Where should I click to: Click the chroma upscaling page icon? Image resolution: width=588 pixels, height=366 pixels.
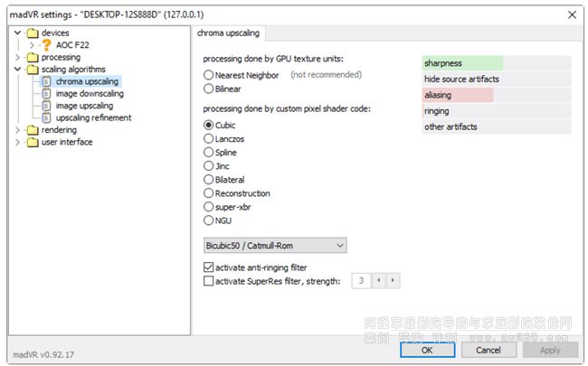coord(47,81)
